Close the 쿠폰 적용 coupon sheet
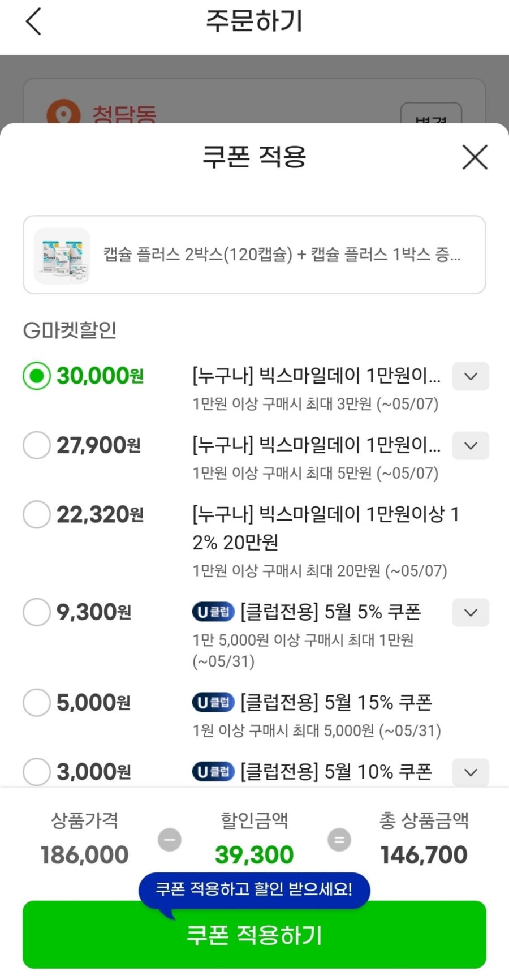Viewport: 509px width, 980px height. pos(475,157)
